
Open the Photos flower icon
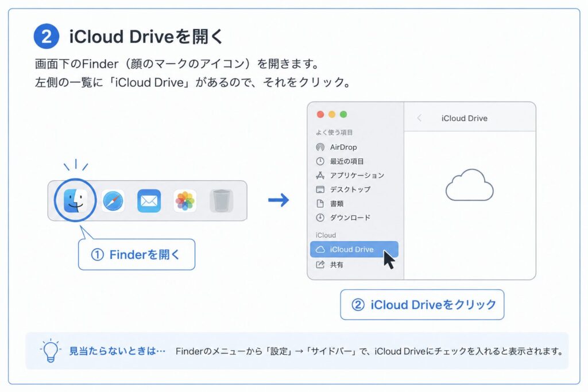pyautogui.click(x=185, y=201)
